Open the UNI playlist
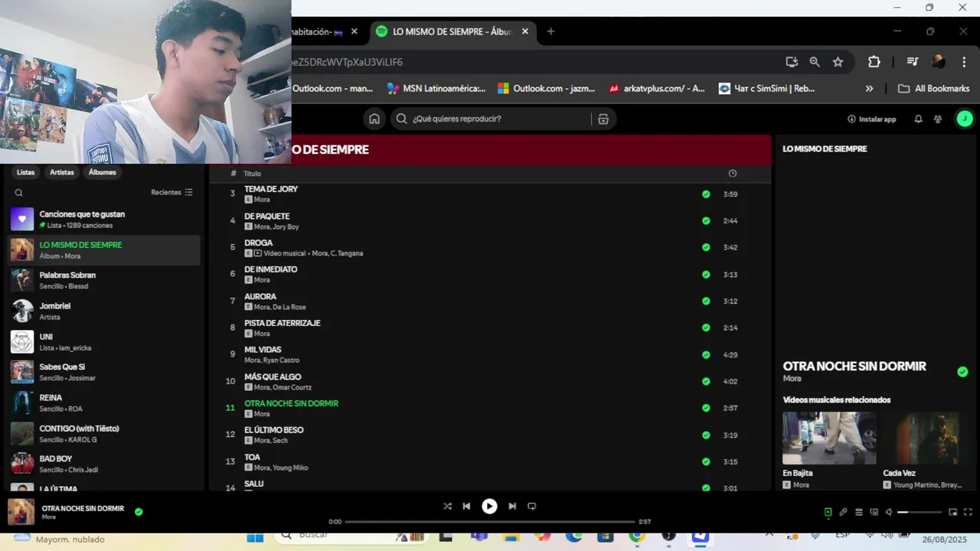The height and width of the screenshot is (551, 980). coord(104,341)
